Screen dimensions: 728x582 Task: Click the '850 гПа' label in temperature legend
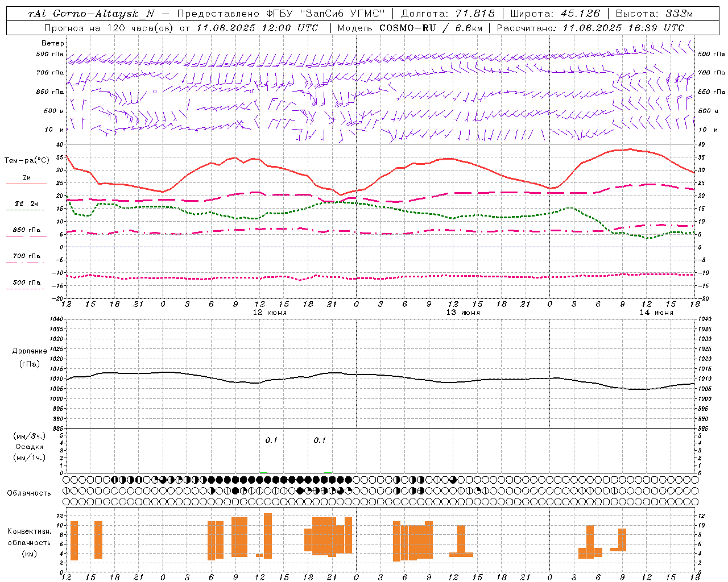coord(27,230)
